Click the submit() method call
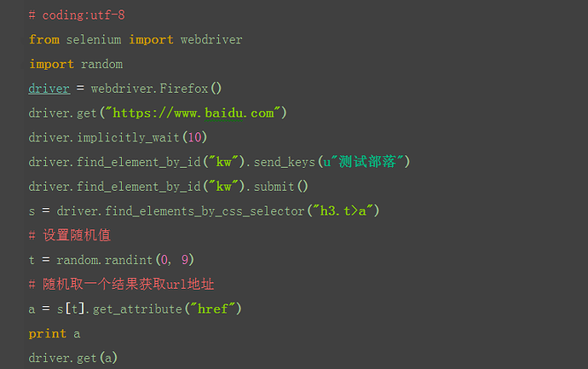This screenshot has width=588, height=369. (280, 187)
